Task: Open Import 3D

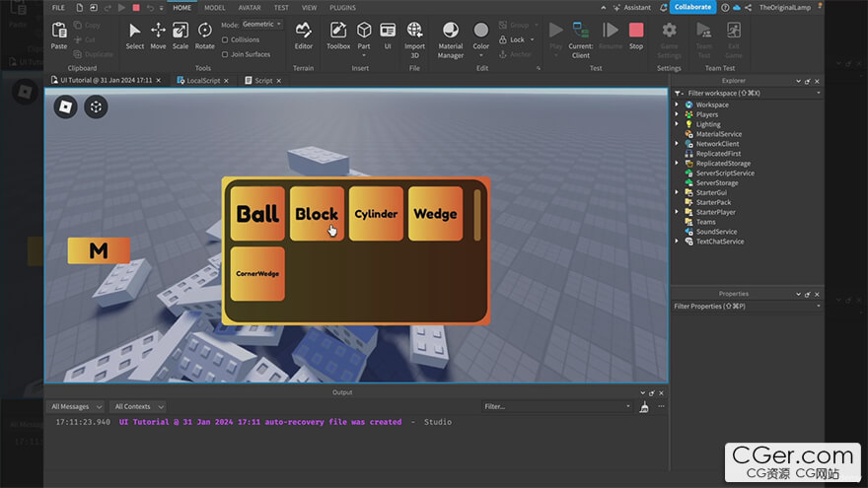Action: coord(414,39)
